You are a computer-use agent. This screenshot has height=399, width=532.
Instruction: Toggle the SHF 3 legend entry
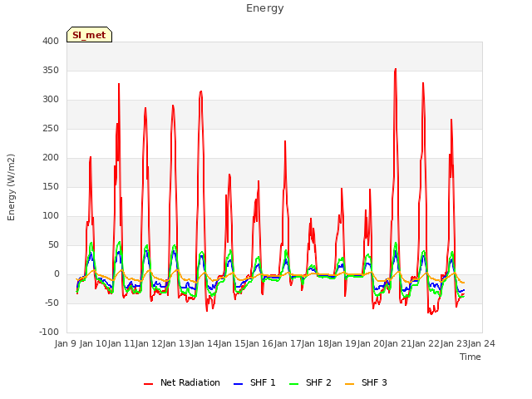pyautogui.click(x=366, y=382)
